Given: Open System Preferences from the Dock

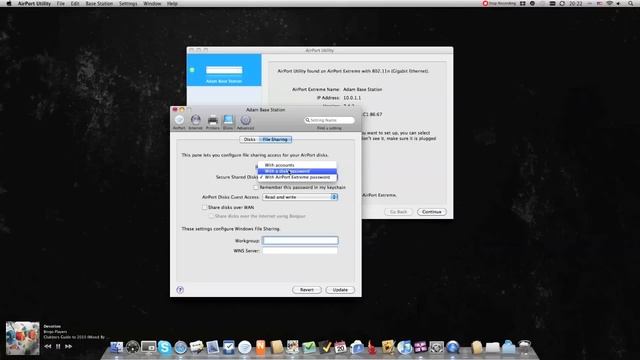Looking at the screenshot, I should click(x=436, y=347).
